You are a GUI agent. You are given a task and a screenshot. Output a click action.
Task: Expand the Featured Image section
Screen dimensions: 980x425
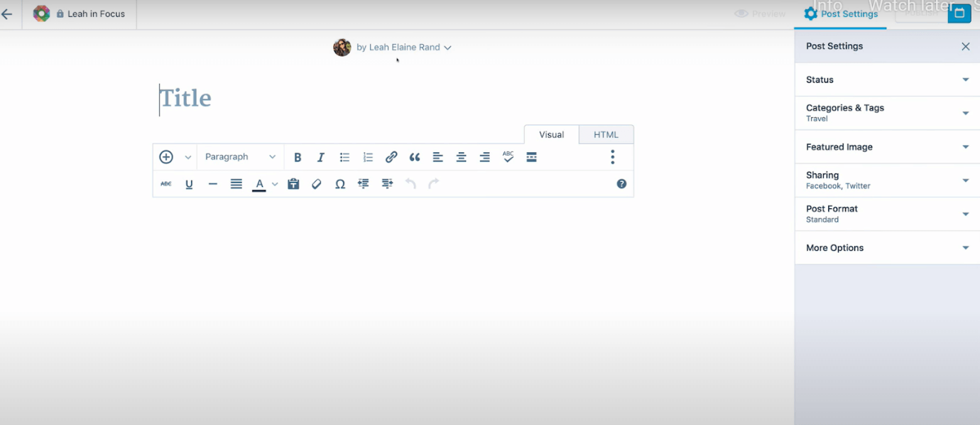click(x=886, y=146)
